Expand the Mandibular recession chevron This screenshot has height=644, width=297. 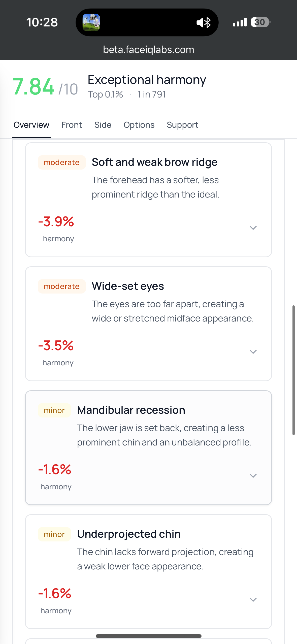click(x=253, y=476)
